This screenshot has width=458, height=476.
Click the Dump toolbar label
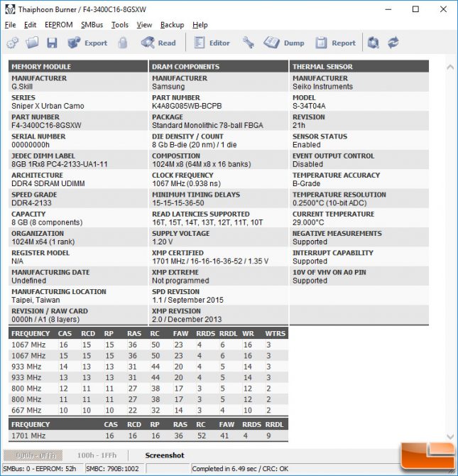[x=294, y=43]
